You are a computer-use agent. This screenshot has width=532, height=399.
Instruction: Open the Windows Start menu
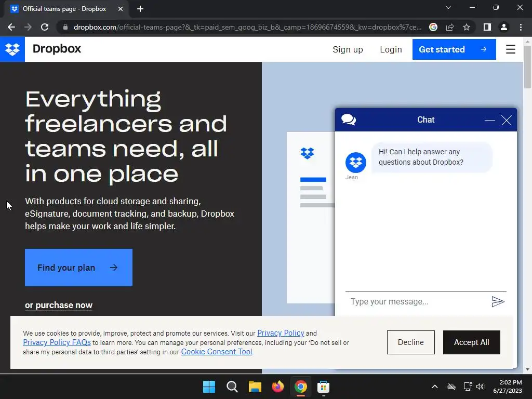[x=209, y=387]
